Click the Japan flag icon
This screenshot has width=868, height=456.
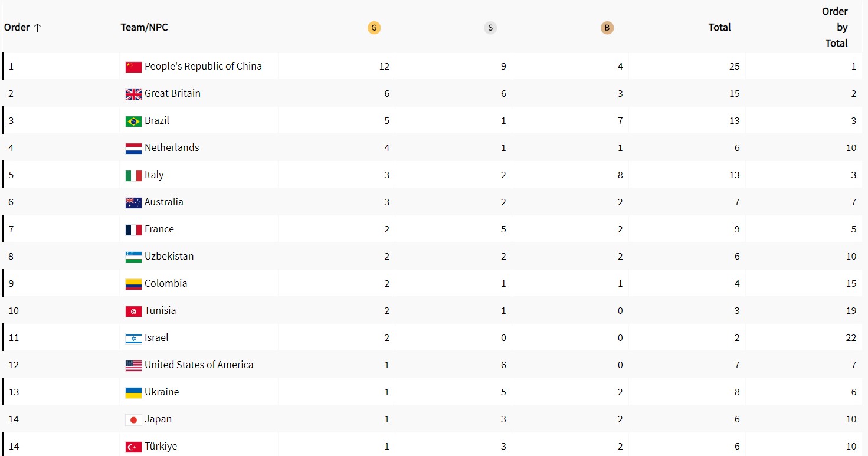pos(133,419)
